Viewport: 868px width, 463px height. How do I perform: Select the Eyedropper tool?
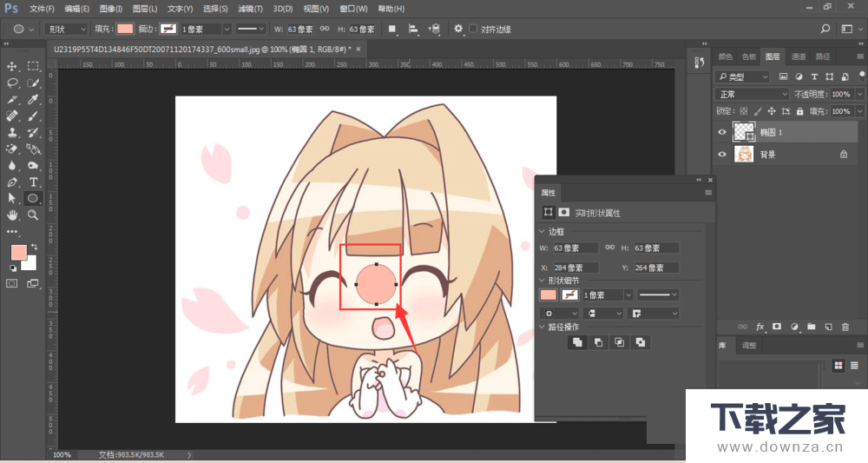pyautogui.click(x=33, y=100)
